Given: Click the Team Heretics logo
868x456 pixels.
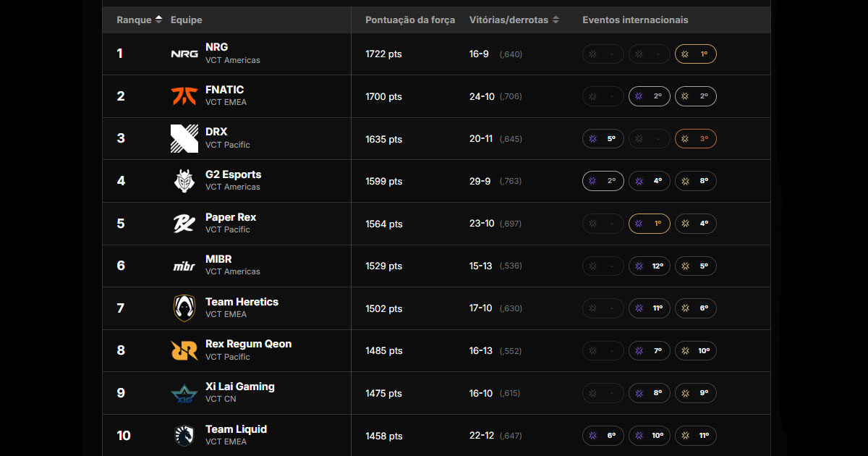Looking at the screenshot, I should (184, 308).
